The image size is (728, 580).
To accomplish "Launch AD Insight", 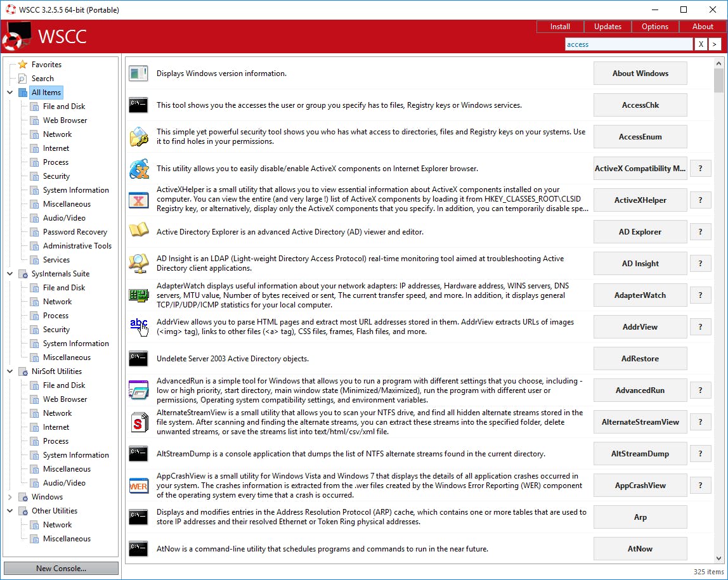I will [x=640, y=264].
